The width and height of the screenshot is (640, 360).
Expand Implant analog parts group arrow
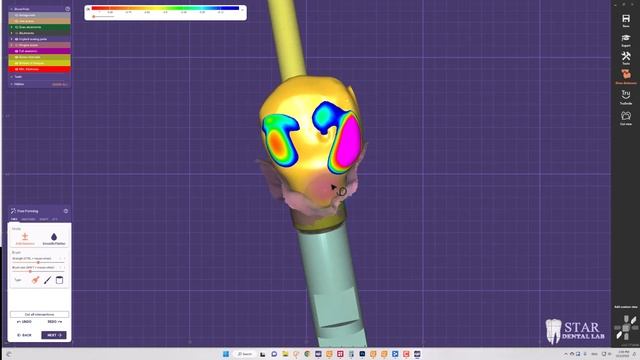click(x=11, y=39)
